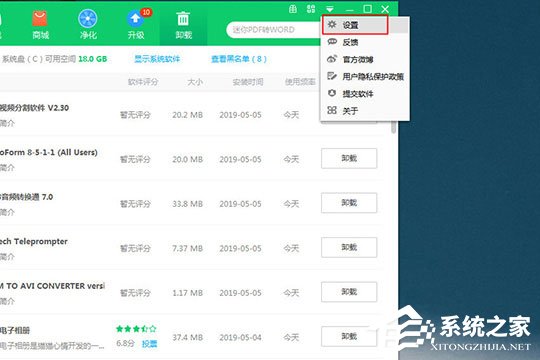Open the 净化 cleanup section
540x360 pixels.
(88, 25)
